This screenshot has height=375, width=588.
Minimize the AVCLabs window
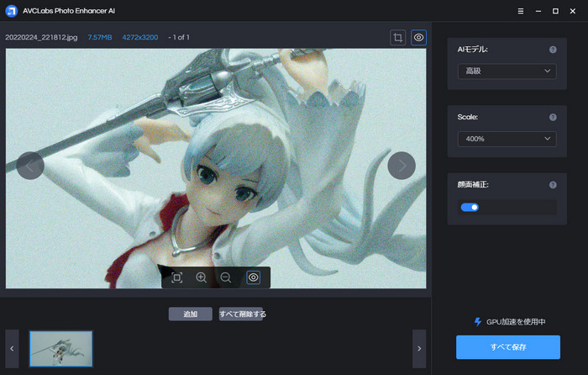(x=538, y=11)
